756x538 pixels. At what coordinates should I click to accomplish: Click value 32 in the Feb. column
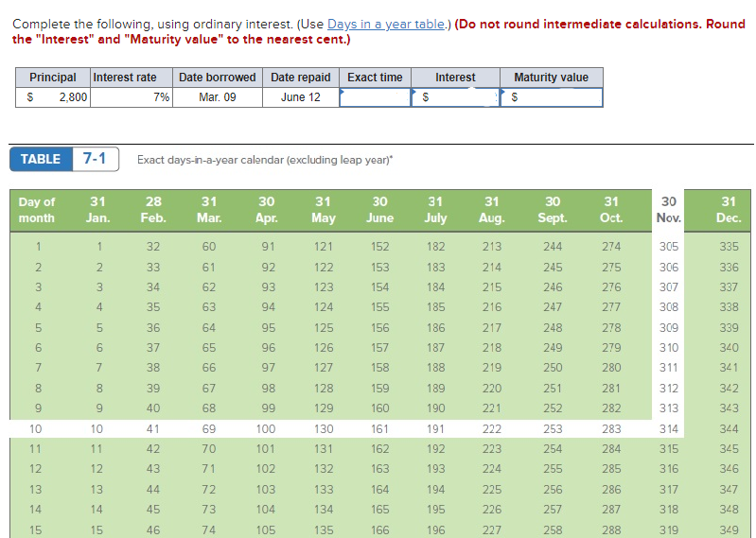point(153,247)
